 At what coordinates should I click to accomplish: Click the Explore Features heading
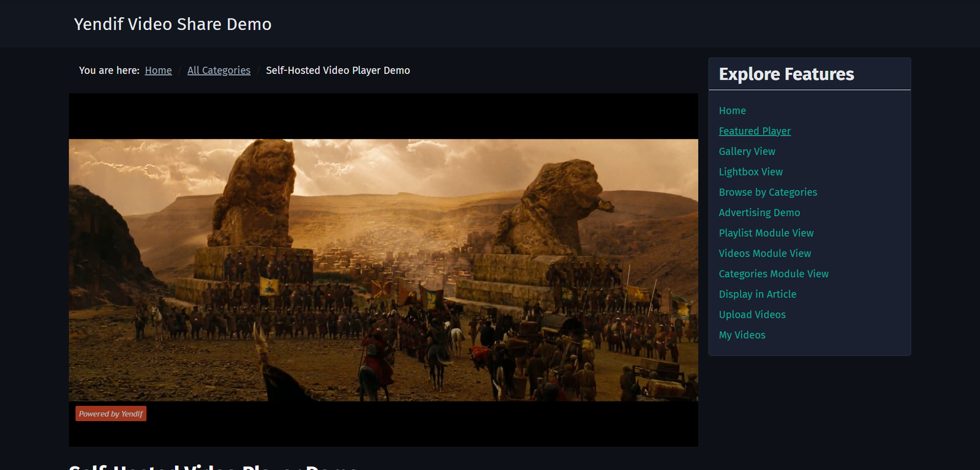(786, 74)
